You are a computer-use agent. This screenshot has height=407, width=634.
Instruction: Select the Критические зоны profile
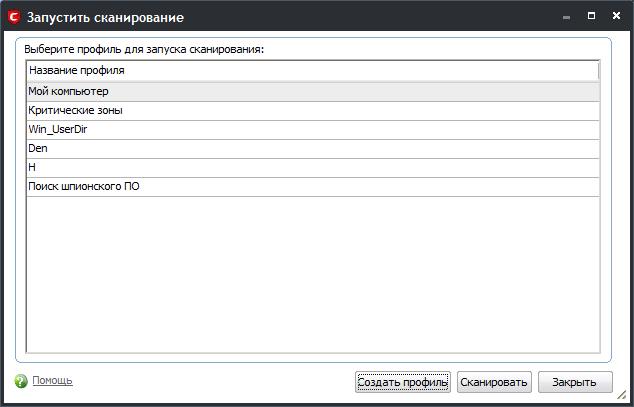(313, 111)
